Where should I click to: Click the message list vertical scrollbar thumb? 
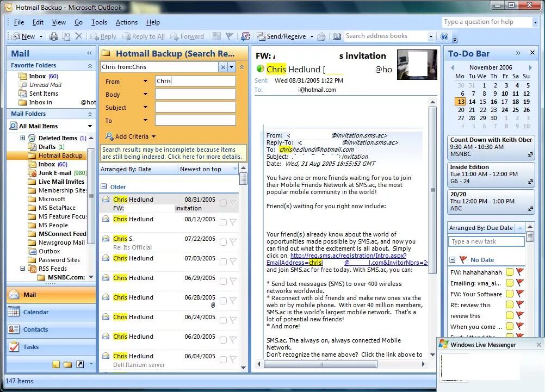click(x=243, y=179)
